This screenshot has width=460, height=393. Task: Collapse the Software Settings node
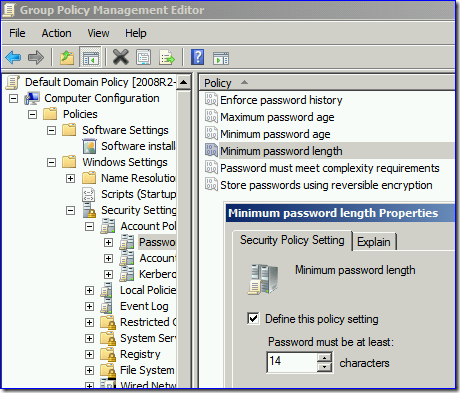click(51, 130)
